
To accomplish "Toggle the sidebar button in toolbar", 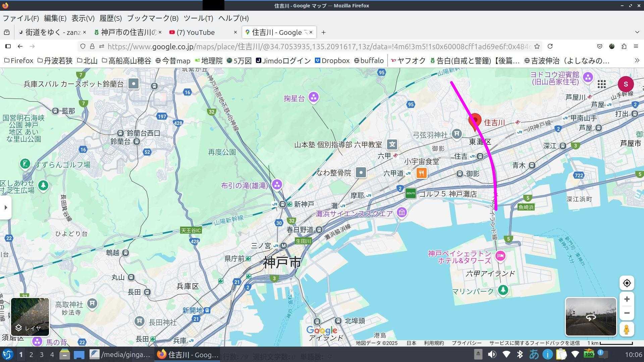I will click(x=8, y=46).
